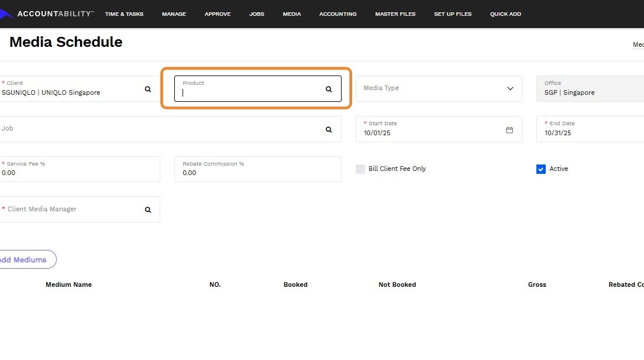Image resolution: width=644 pixels, height=360 pixels.
Task: Open the Master Files menu
Action: point(395,14)
